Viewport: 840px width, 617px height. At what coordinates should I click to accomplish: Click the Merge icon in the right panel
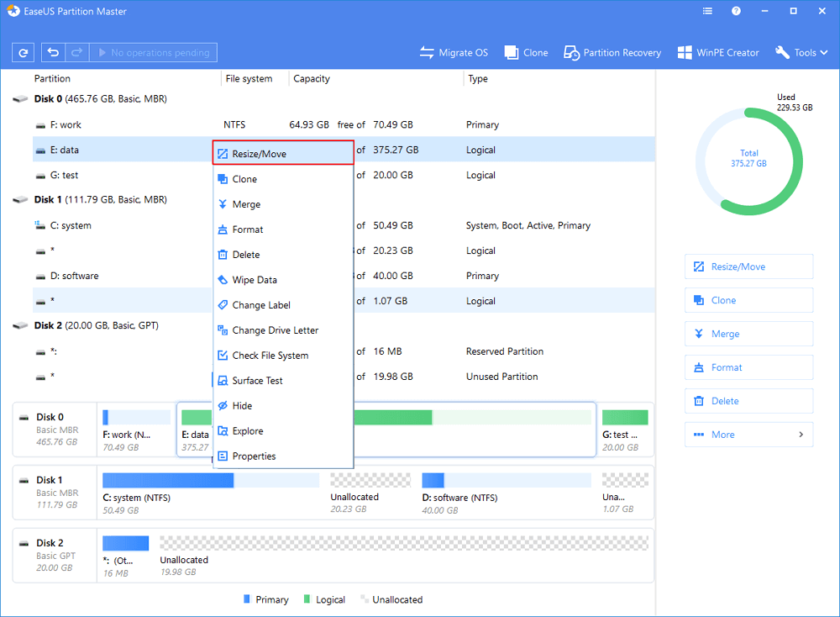[699, 334]
